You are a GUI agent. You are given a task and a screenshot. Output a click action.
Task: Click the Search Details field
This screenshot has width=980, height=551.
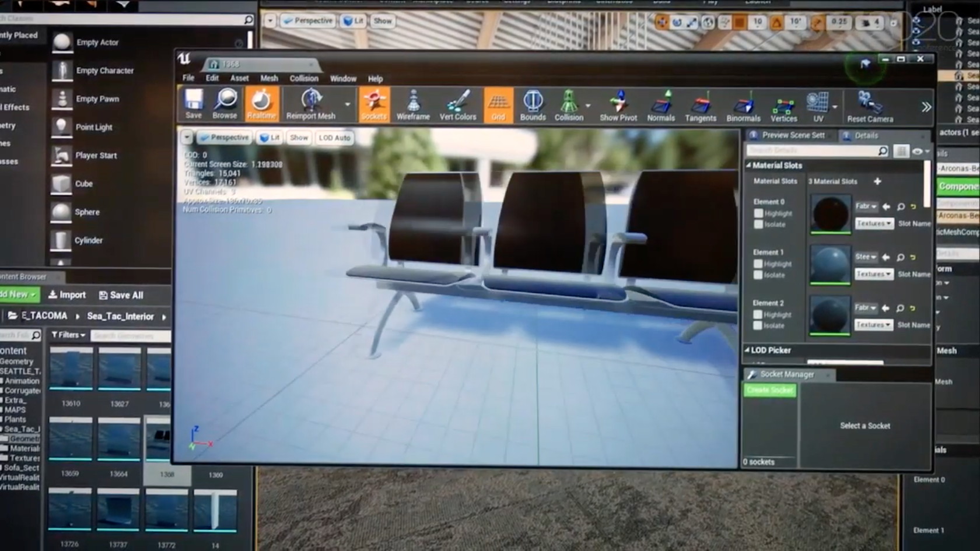pyautogui.click(x=818, y=151)
